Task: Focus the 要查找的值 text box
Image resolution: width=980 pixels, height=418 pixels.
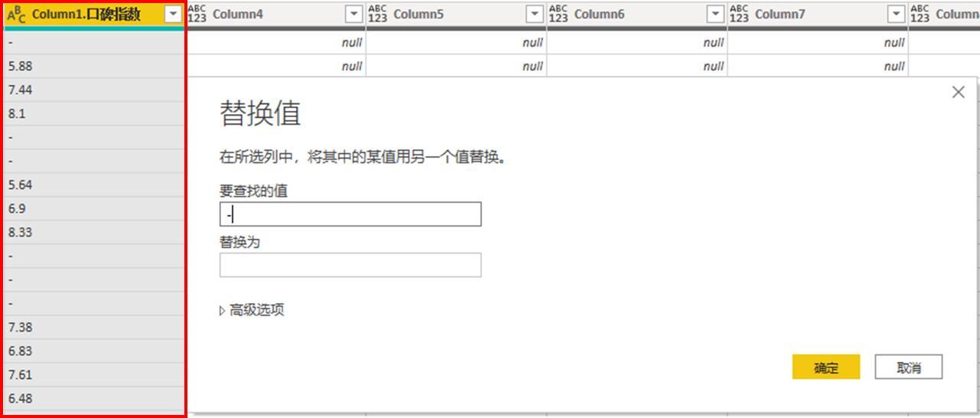Action: coord(350,214)
